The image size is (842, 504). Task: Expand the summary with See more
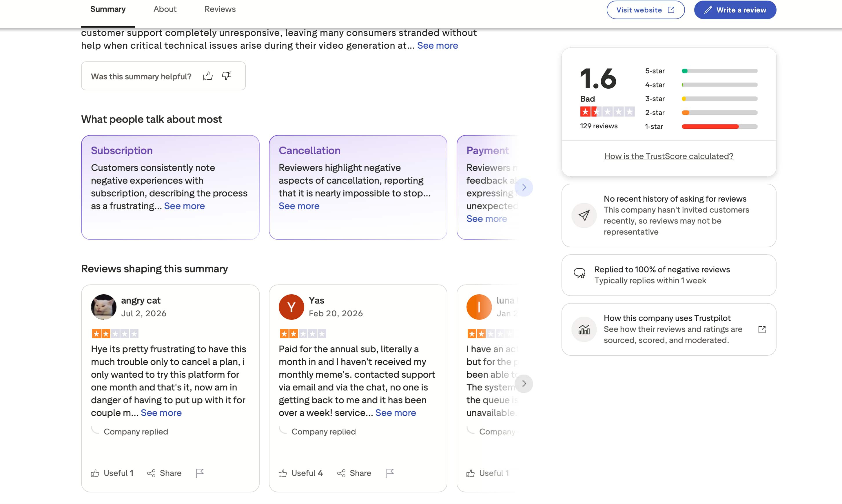[438, 45]
